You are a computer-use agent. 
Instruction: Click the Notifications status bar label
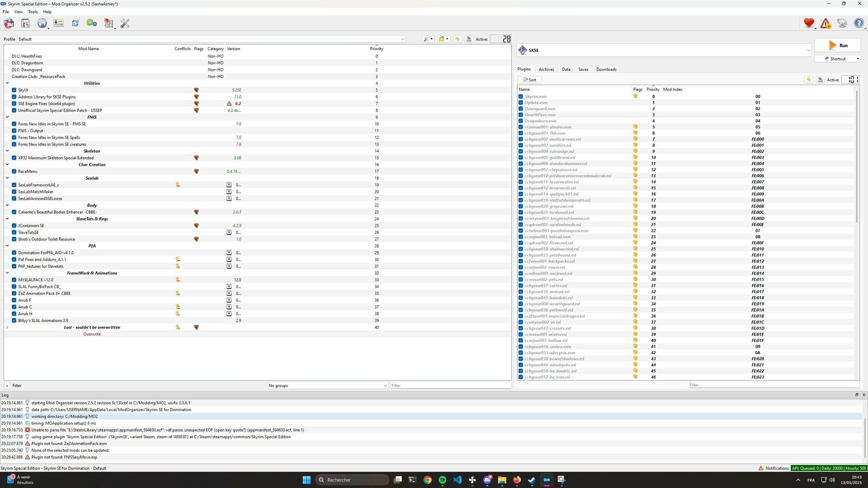773,468
